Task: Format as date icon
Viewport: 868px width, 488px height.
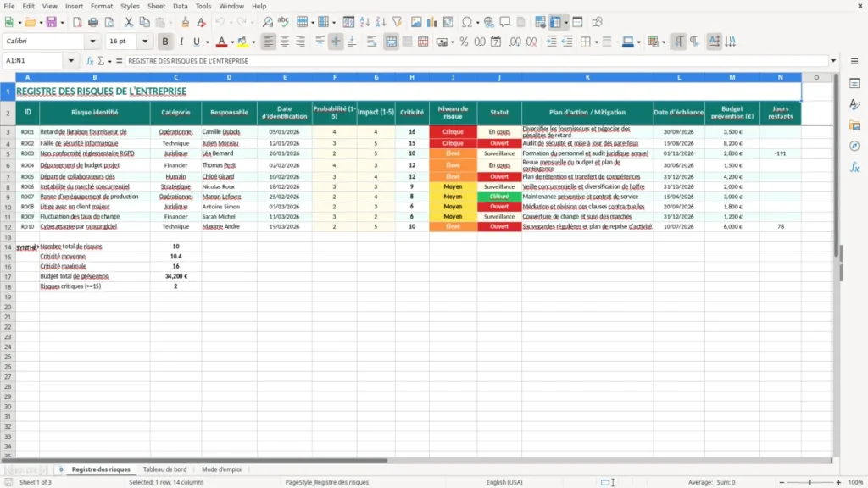Action: tap(496, 42)
